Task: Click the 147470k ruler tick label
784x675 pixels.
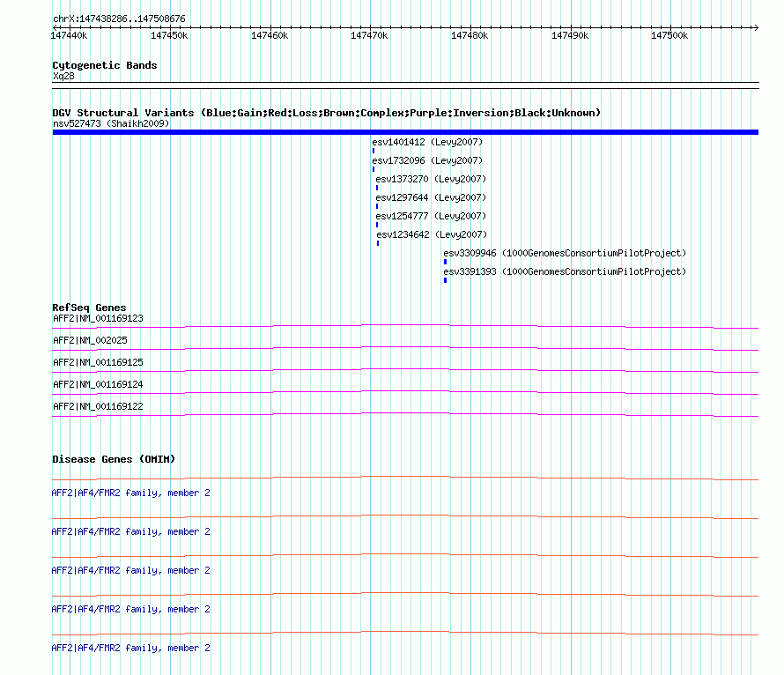Action: pyautogui.click(x=369, y=35)
